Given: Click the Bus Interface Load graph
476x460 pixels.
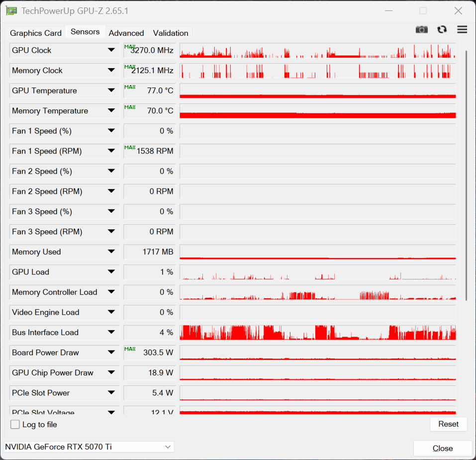Looking at the screenshot, I should coord(317,332).
